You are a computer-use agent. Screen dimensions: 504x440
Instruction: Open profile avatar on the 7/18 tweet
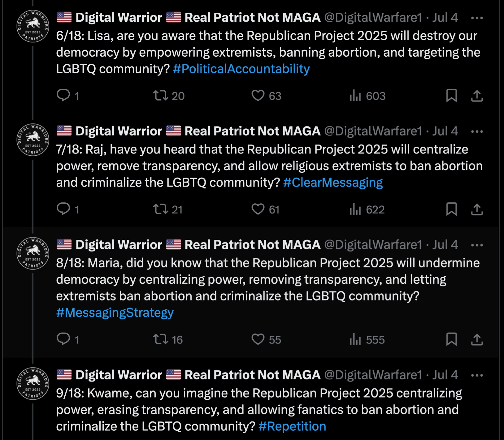point(33,140)
